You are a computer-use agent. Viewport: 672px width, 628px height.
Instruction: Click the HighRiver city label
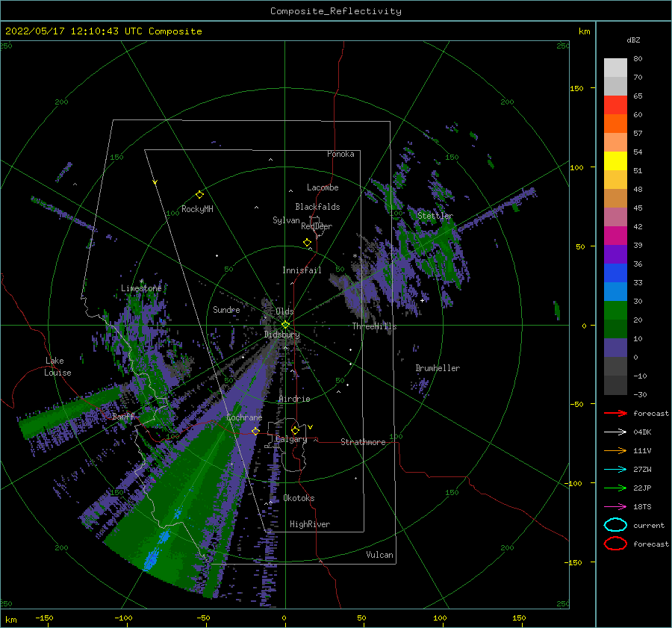[310, 524]
